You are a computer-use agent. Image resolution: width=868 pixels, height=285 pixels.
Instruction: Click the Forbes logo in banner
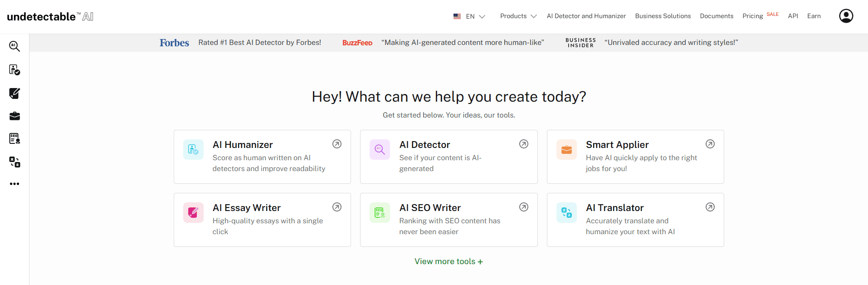pos(174,43)
